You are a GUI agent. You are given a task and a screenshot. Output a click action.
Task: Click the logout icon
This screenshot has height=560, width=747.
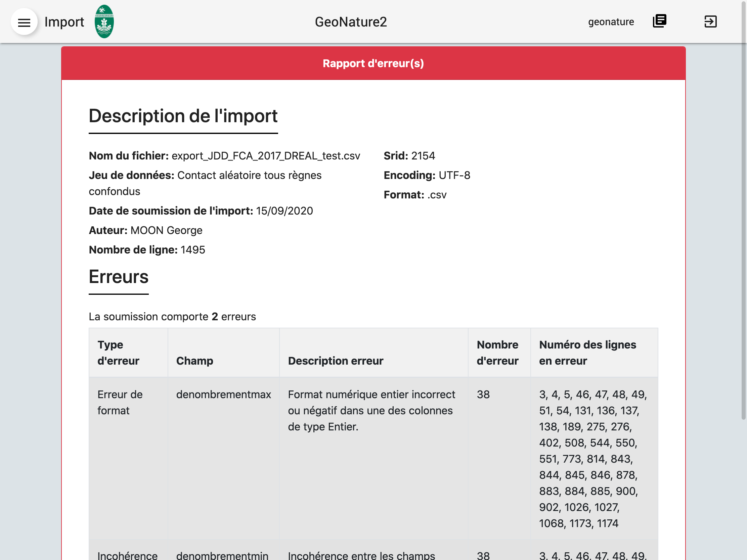click(710, 21)
